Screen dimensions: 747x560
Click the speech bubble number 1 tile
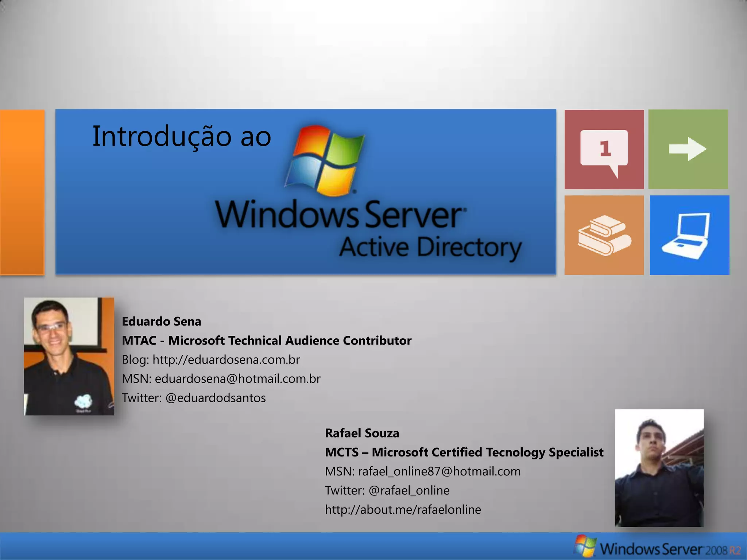pos(604,149)
